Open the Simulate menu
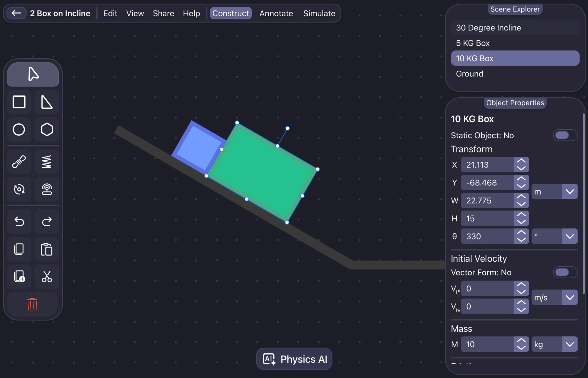Screen dimensions: 588x378 pyautogui.click(x=319, y=13)
